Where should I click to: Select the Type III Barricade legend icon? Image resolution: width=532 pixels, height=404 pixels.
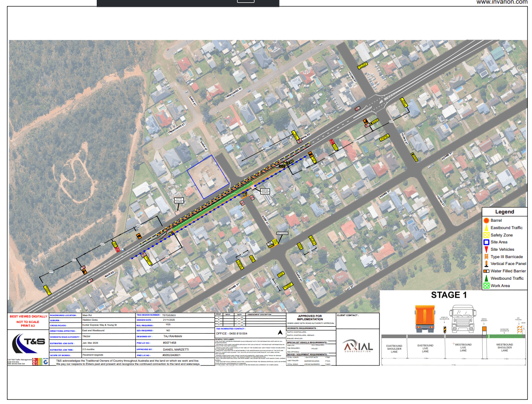[486, 257]
